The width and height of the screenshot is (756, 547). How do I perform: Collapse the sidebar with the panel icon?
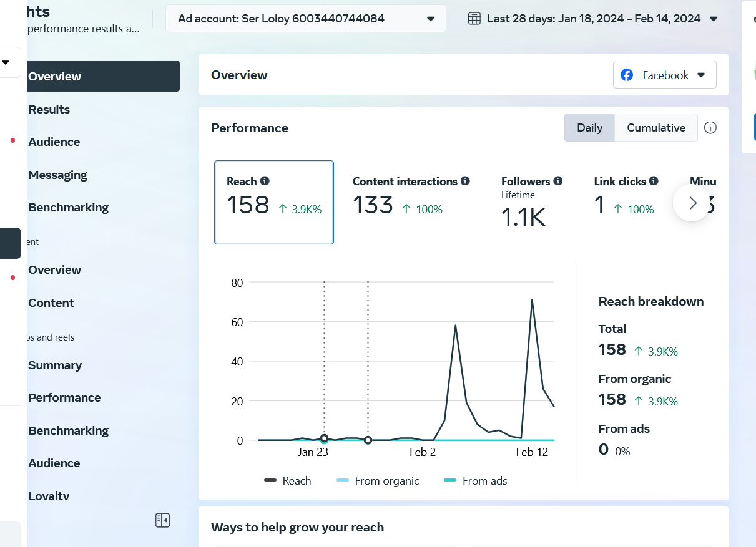click(x=162, y=520)
